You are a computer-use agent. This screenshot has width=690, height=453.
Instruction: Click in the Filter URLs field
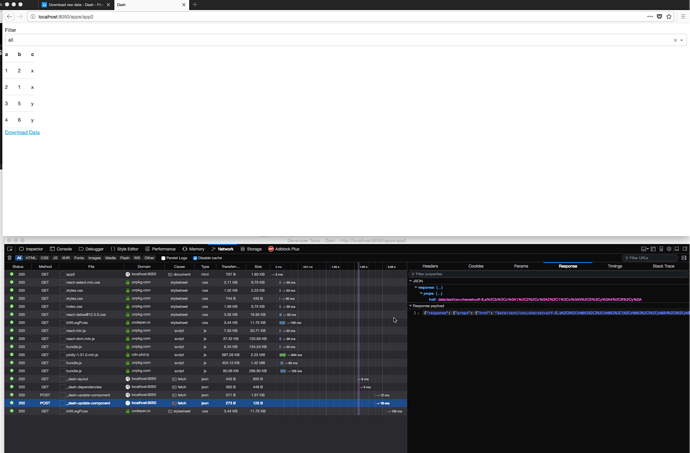click(650, 258)
